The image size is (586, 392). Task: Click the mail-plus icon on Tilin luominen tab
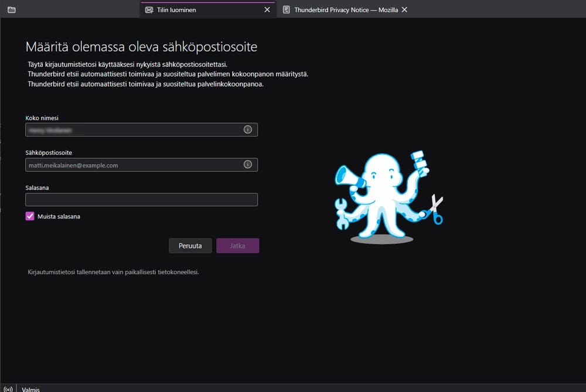(x=149, y=9)
